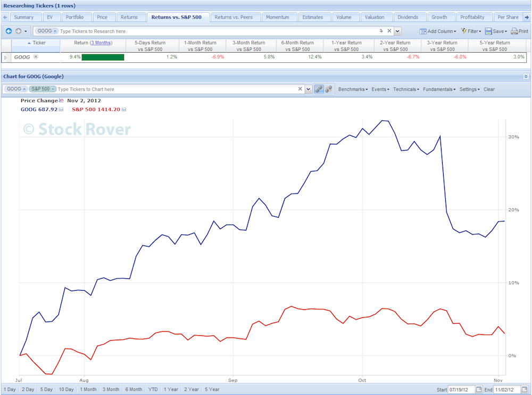Image resolution: width=532 pixels, height=395 pixels.
Task: Open the End date calendar picker
Action: click(525, 389)
